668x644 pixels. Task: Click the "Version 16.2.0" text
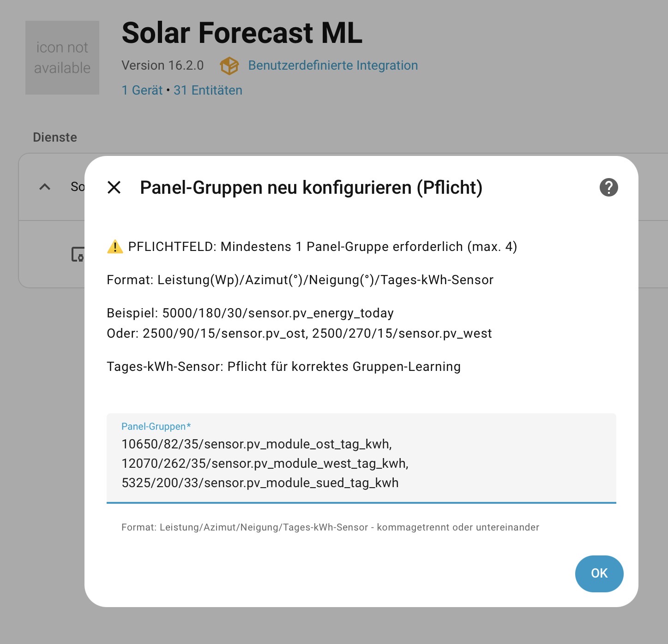tap(162, 66)
